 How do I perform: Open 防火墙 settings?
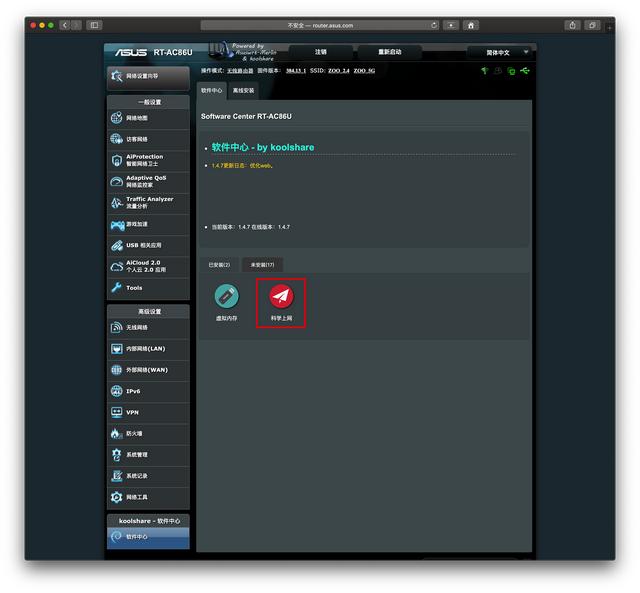pos(149,434)
